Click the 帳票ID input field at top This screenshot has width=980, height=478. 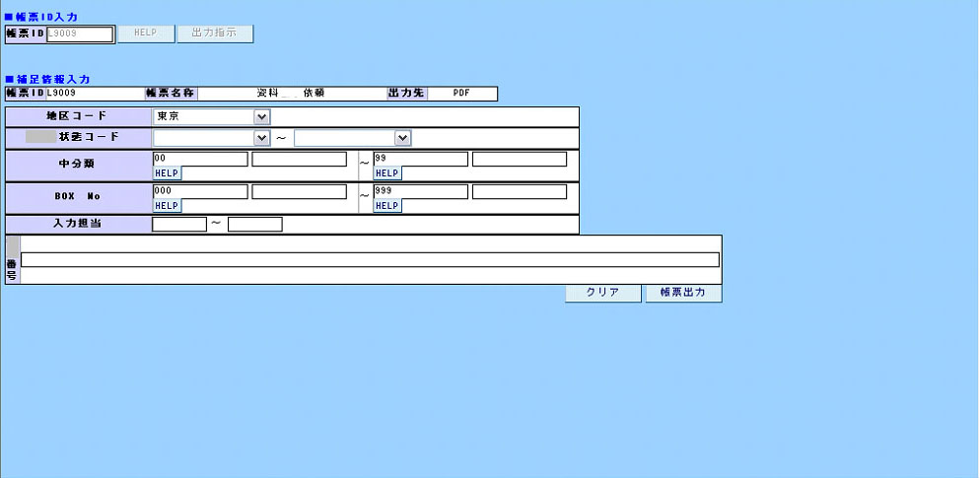pyautogui.click(x=80, y=34)
